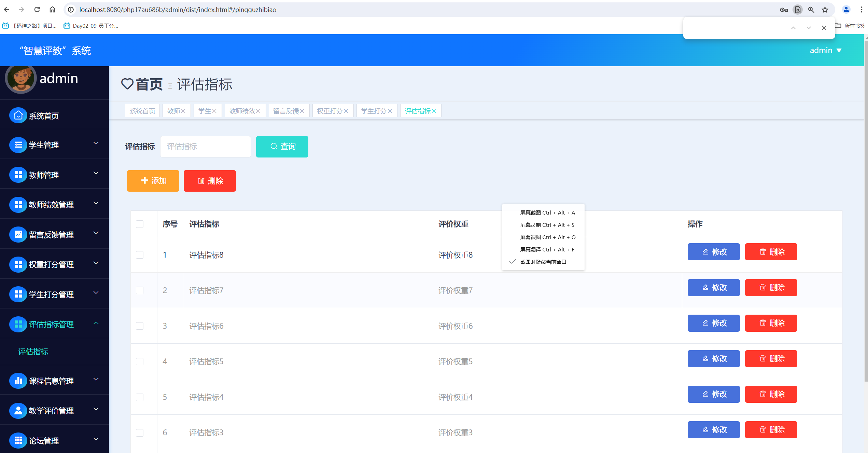Go to previous find result arrow

click(x=793, y=28)
